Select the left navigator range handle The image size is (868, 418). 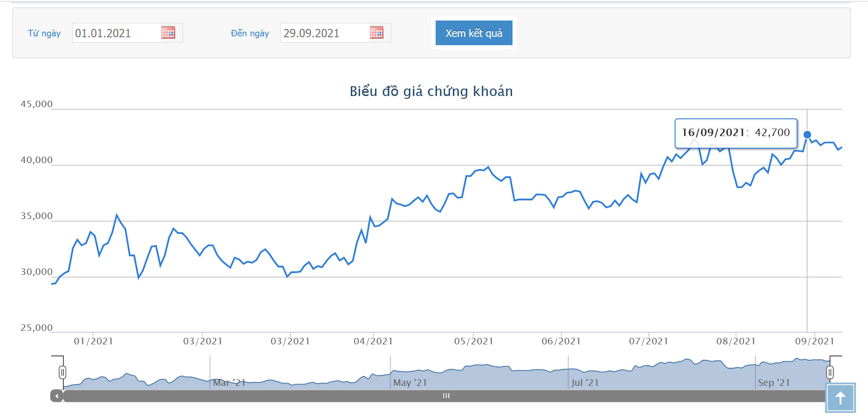[62, 372]
